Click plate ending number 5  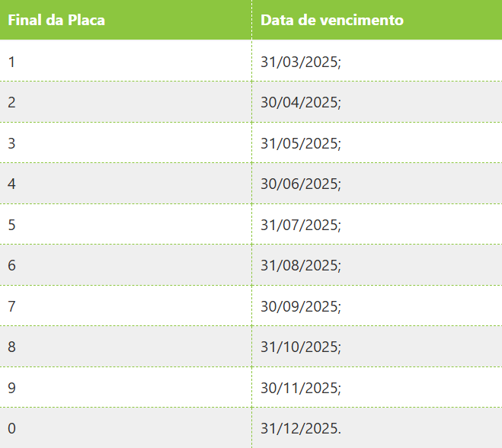point(11,225)
